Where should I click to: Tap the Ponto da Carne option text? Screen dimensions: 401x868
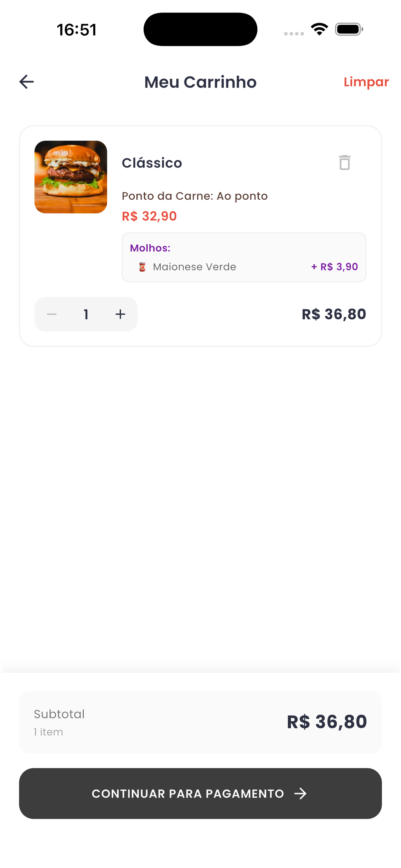pyautogui.click(x=195, y=196)
